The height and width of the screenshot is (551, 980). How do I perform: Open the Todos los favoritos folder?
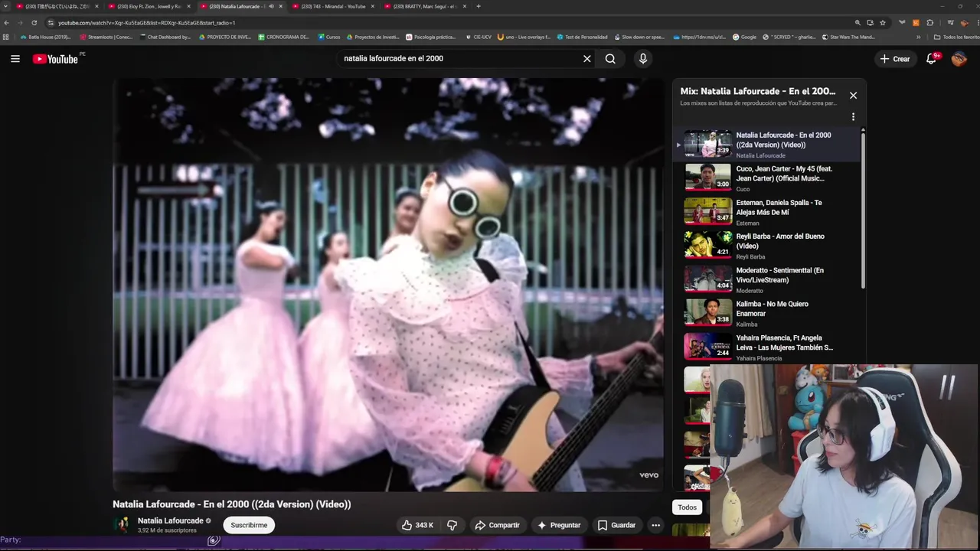click(x=956, y=37)
